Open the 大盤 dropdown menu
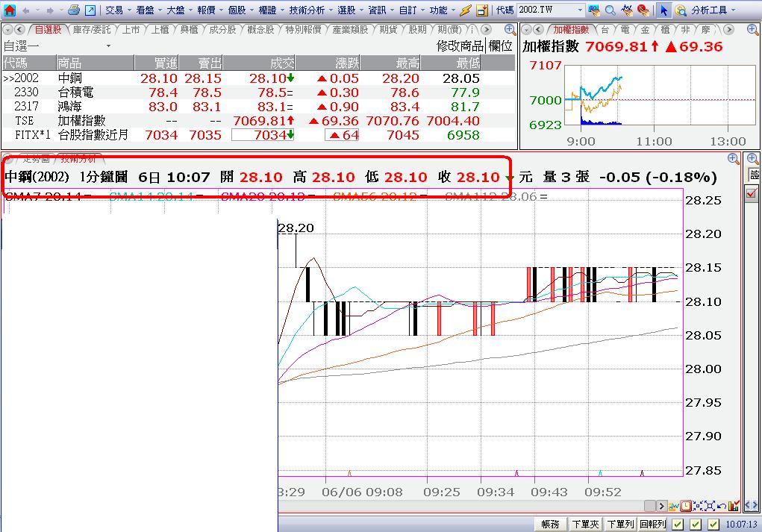762x532 pixels. coord(179,10)
